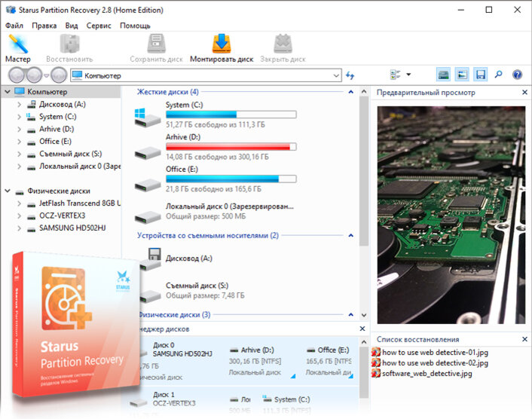Screen dimensions: 532x419
Task: Open the Правка menu
Action: tap(44, 26)
